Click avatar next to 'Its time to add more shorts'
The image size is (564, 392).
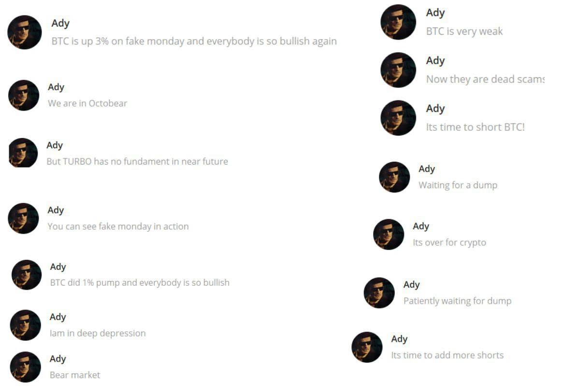pos(367,347)
